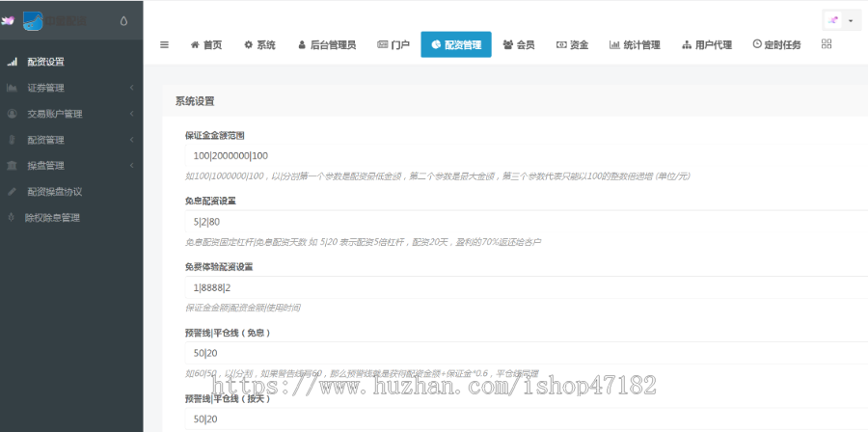The height and width of the screenshot is (432, 868).
Task: Click the signal bars icon beside 配资设置
Action: 13,62
